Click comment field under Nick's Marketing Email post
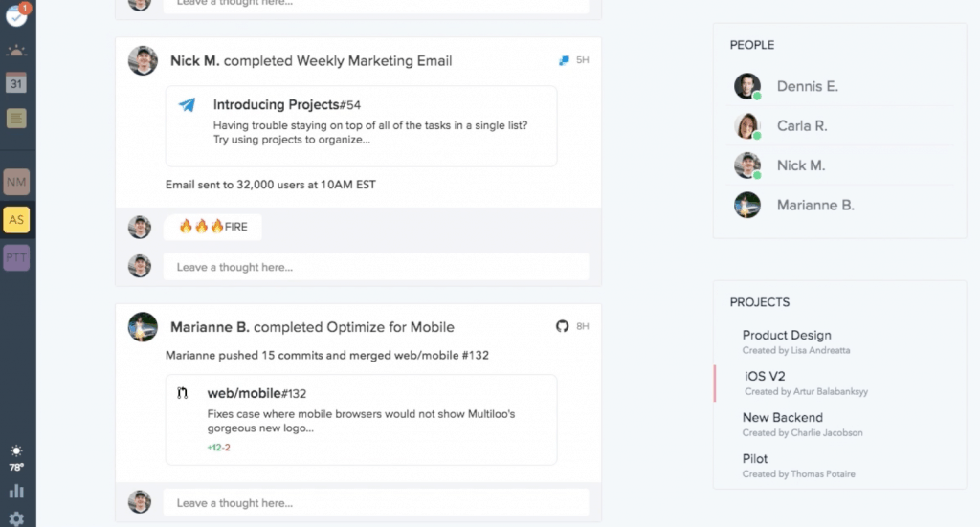 pos(376,267)
